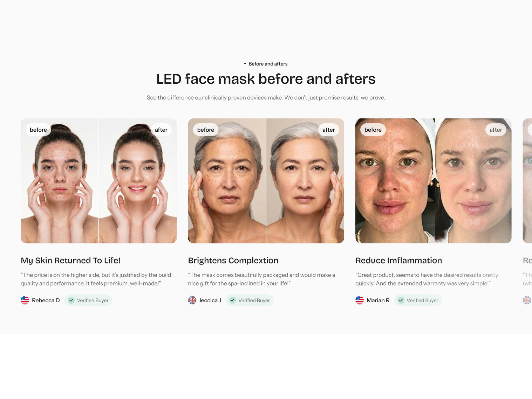Click the 'before' label on the gray-haired woman photo
The image size is (532, 399).
point(206,130)
